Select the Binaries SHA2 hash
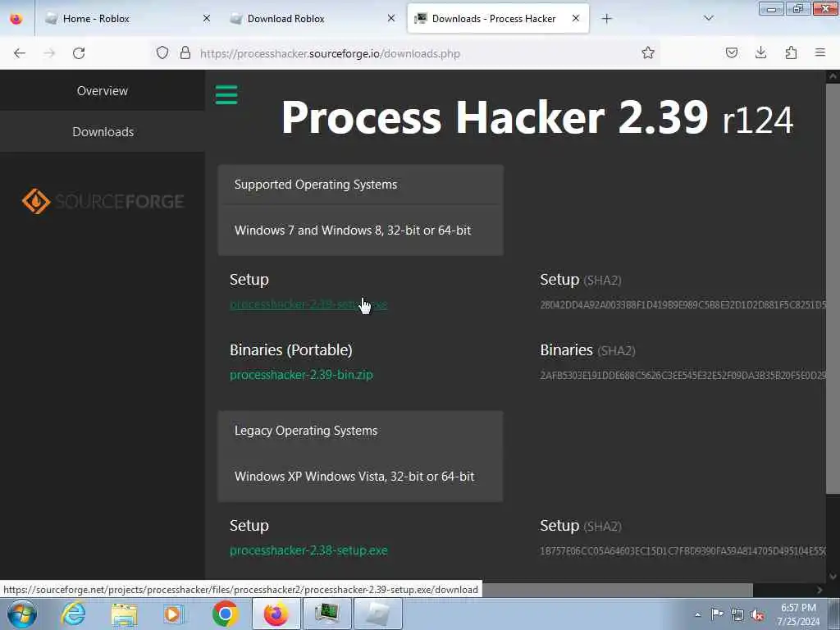 point(683,376)
